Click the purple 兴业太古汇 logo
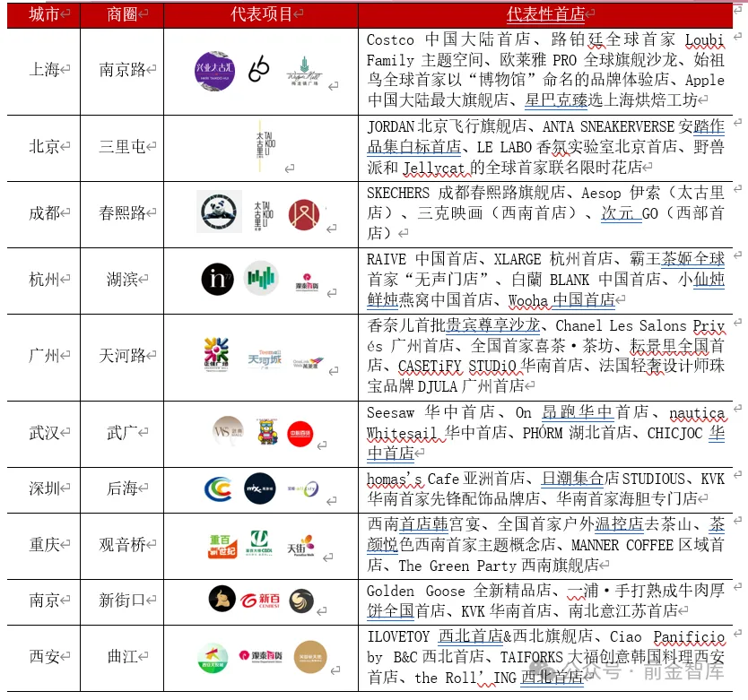Image resolution: width=748 pixels, height=700 pixels. tap(214, 70)
